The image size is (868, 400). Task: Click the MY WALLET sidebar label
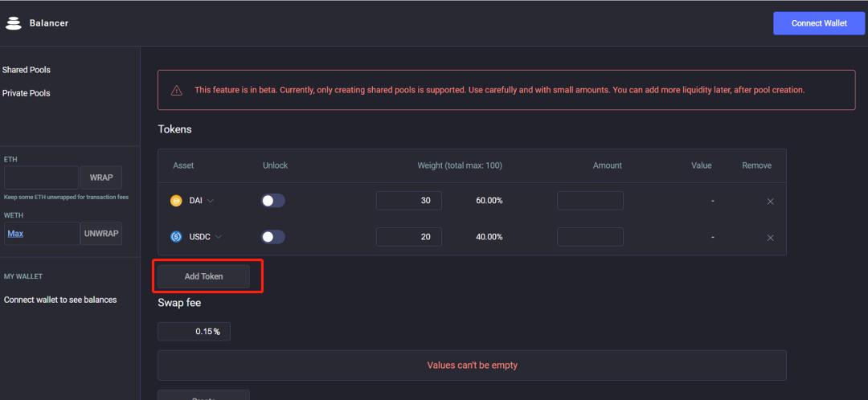coord(23,276)
